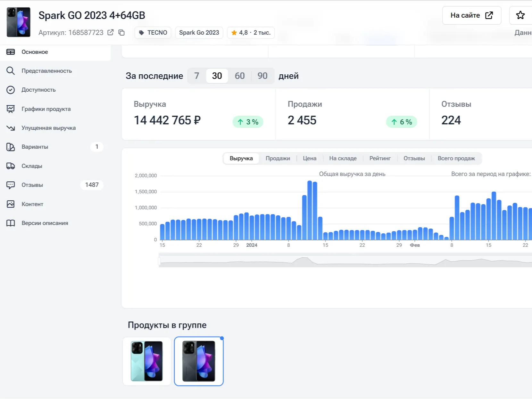This screenshot has width=532, height=399.
Task: Copy article number with the copy icon
Action: 121,32
